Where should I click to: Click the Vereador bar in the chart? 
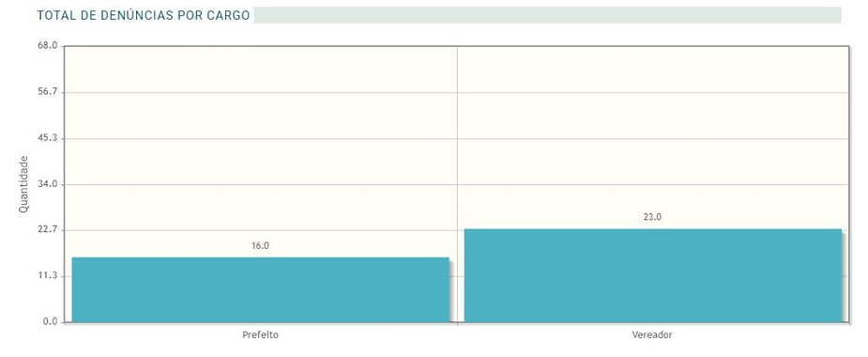point(653,275)
